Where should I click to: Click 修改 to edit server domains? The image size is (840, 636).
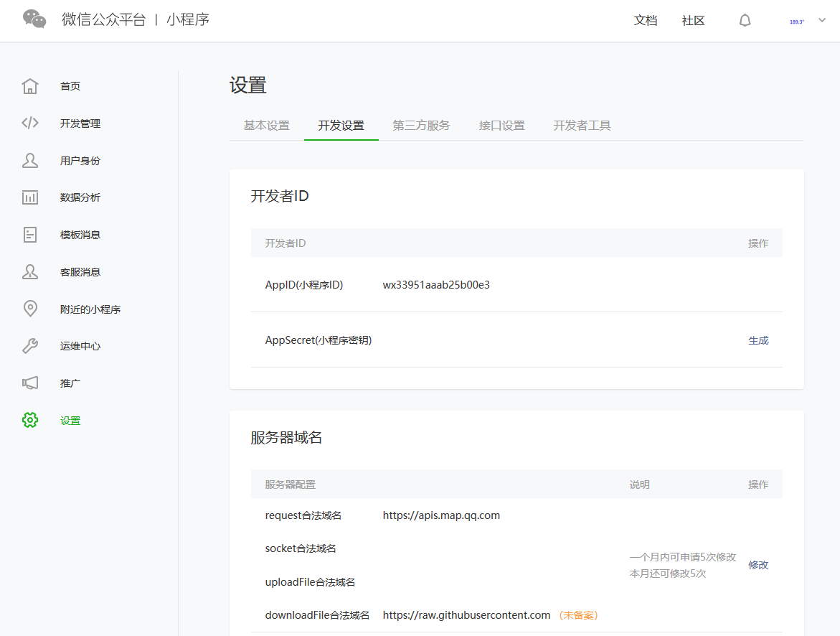[758, 565]
